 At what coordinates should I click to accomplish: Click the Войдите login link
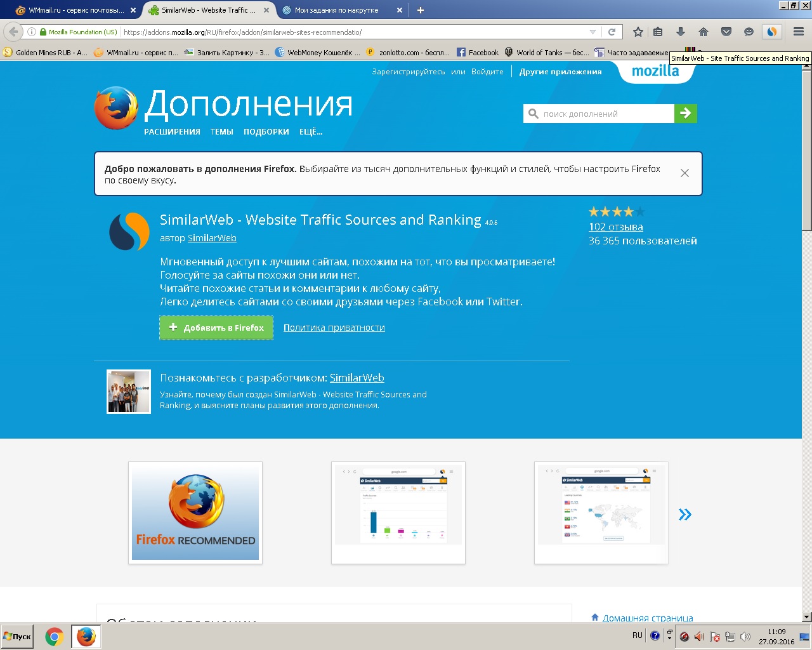487,72
